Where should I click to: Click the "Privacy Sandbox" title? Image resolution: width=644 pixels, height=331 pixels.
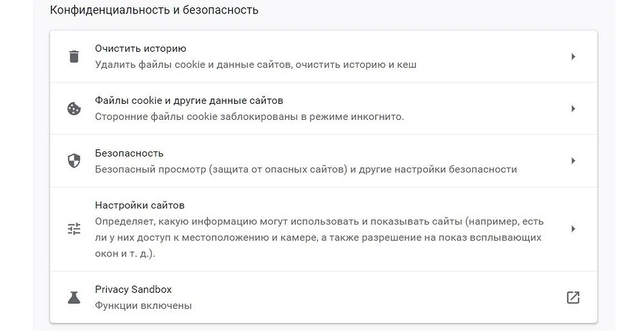pos(133,289)
